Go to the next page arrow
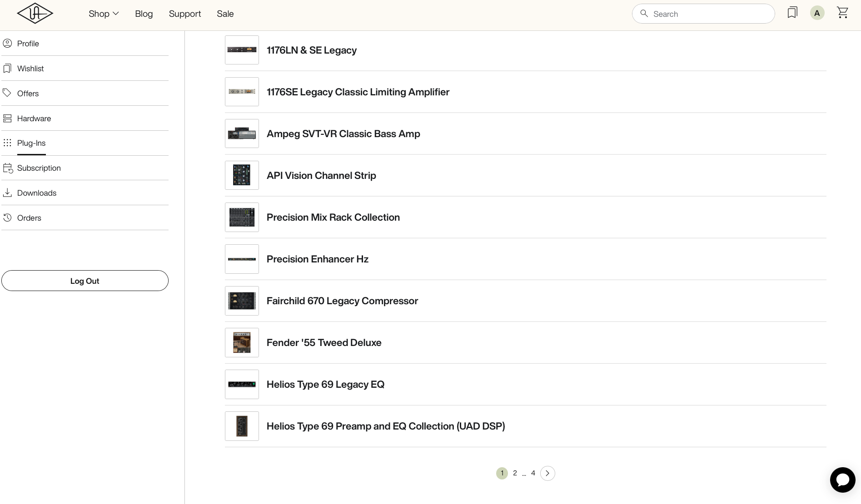This screenshot has width=861, height=504. coord(547,473)
